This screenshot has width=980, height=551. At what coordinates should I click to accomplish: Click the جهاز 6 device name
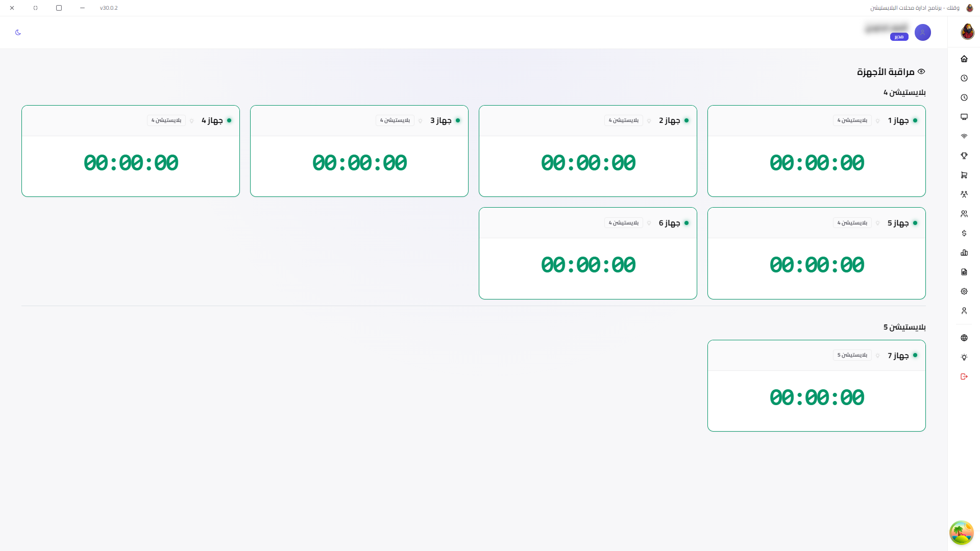coord(670,223)
